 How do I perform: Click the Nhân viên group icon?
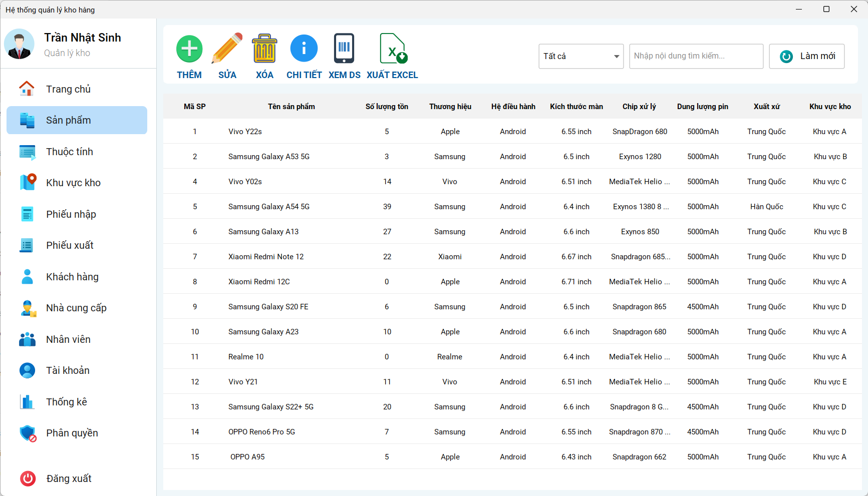tap(27, 339)
